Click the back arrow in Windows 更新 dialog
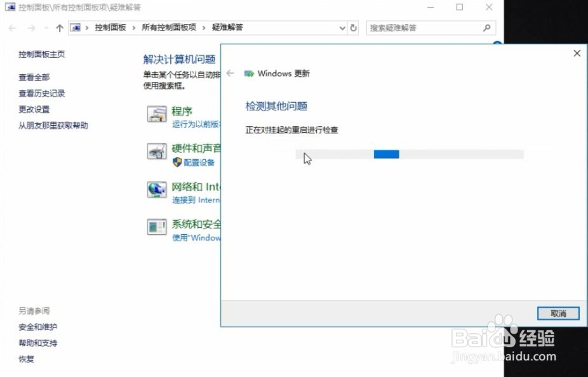 tap(231, 74)
